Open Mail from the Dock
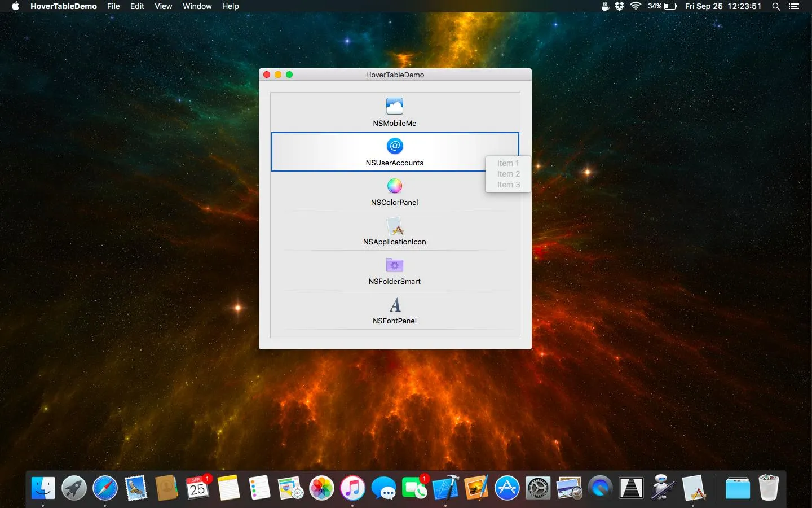The height and width of the screenshot is (508, 812). click(136, 488)
